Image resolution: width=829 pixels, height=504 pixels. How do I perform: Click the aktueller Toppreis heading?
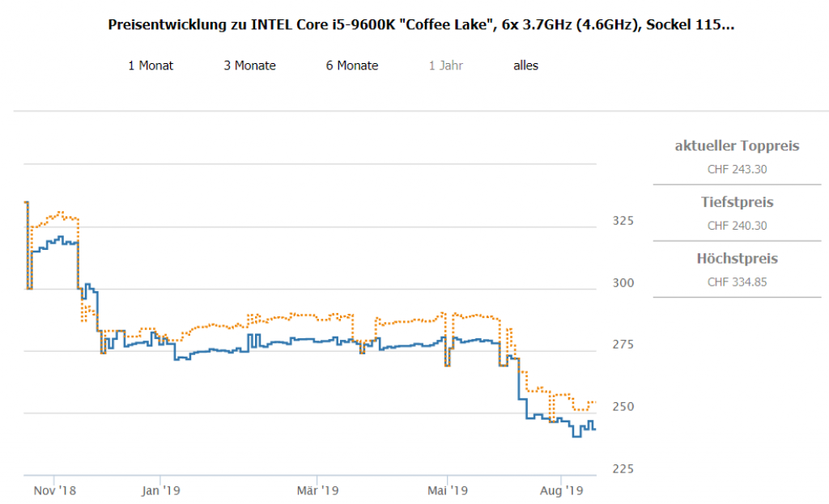[737, 146]
